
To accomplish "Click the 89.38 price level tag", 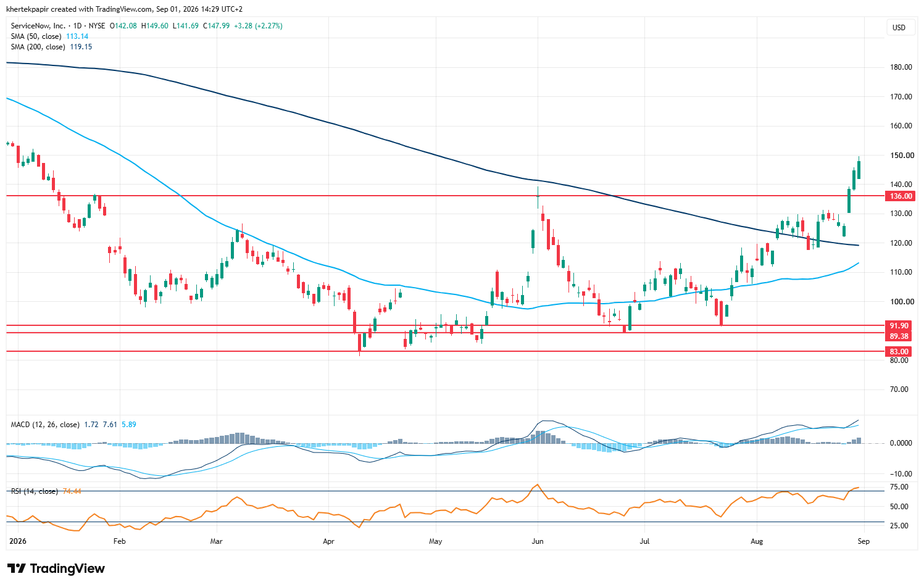I will (899, 336).
